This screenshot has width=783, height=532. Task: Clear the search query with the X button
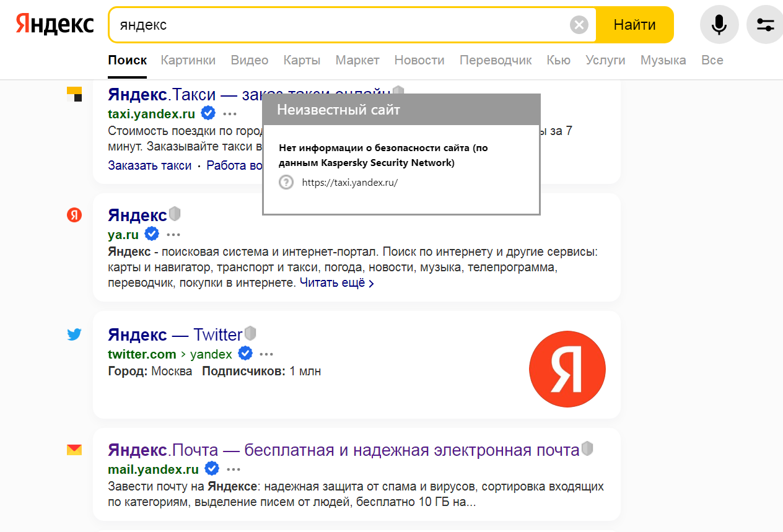point(579,25)
